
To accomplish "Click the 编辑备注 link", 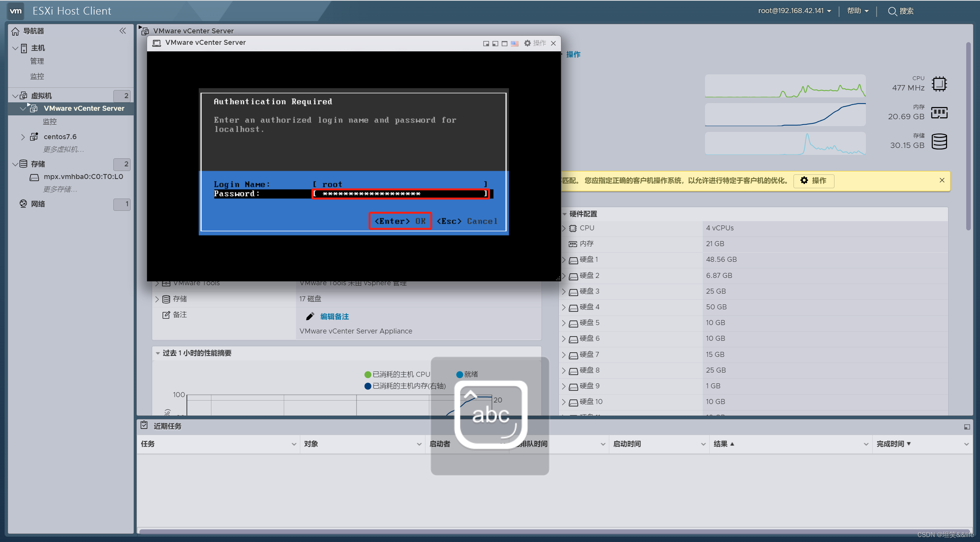I will [x=334, y=317].
